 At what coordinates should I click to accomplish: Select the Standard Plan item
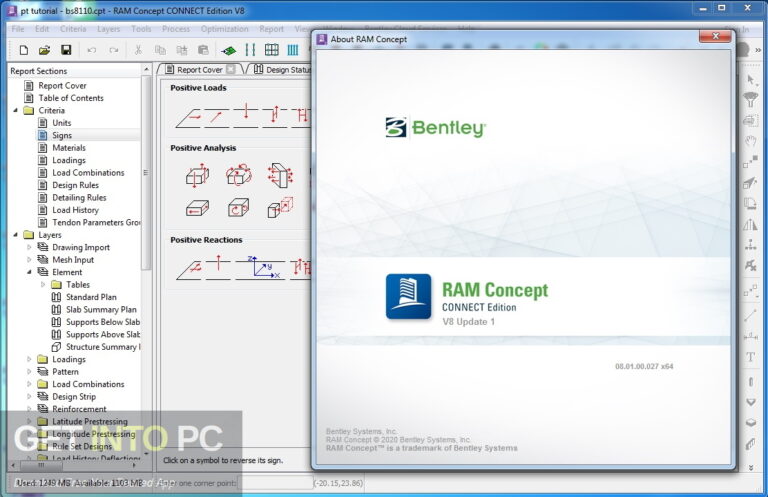(x=91, y=297)
